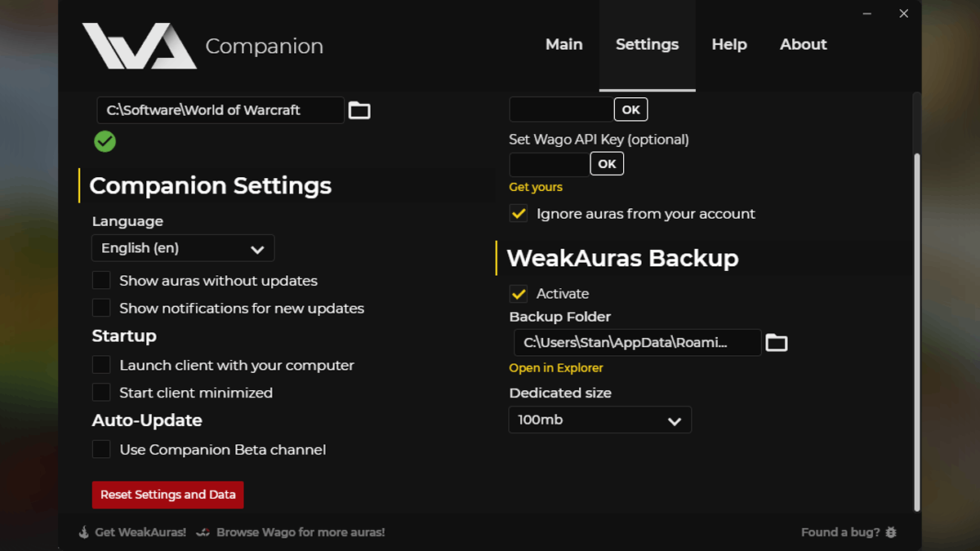Click the Wago icon beside Browse Wago

coord(203,532)
